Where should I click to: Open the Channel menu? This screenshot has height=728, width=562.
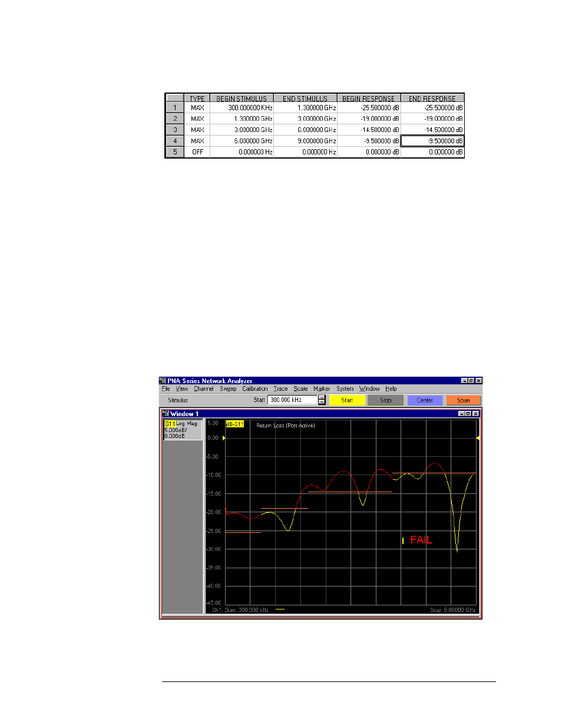204,388
